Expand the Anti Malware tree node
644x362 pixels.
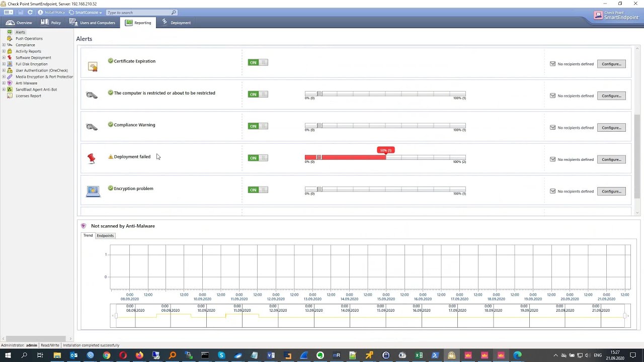(4, 83)
